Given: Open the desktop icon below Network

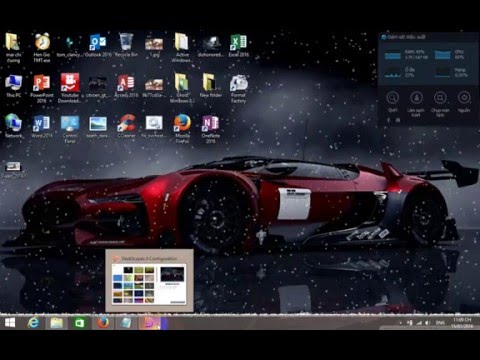Looking at the screenshot, I should pos(13,169).
